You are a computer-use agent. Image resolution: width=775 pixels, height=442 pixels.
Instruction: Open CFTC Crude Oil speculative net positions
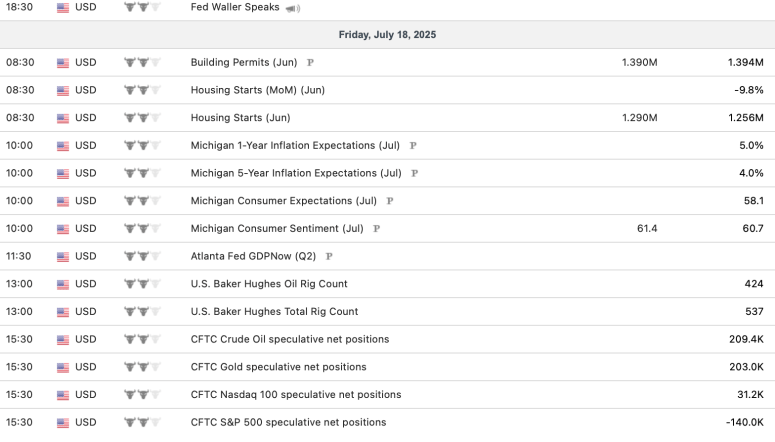(x=289, y=339)
